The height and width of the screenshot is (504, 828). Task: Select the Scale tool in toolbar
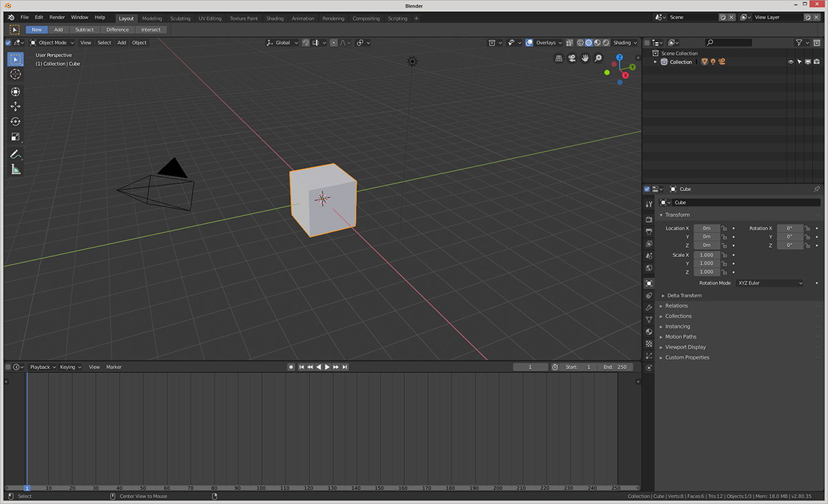point(15,137)
